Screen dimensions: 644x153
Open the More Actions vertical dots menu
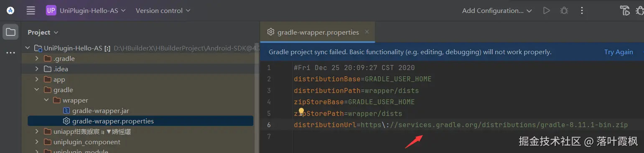[x=582, y=10]
